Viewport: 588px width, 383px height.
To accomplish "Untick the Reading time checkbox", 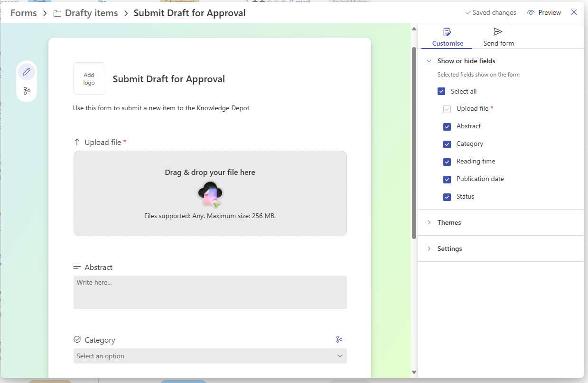I will 447,162.
